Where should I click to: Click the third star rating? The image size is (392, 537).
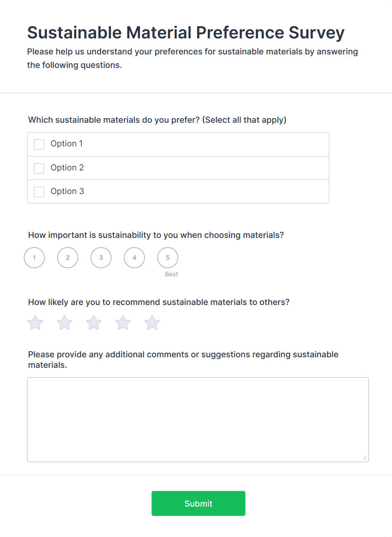[x=94, y=323]
